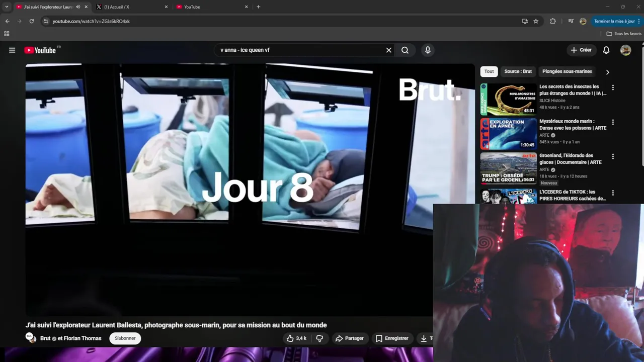Go back with the browser back arrow
This screenshot has height=362, width=644.
(7, 21)
